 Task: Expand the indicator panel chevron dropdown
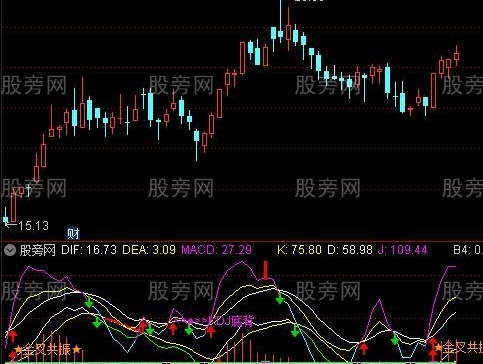(10, 250)
